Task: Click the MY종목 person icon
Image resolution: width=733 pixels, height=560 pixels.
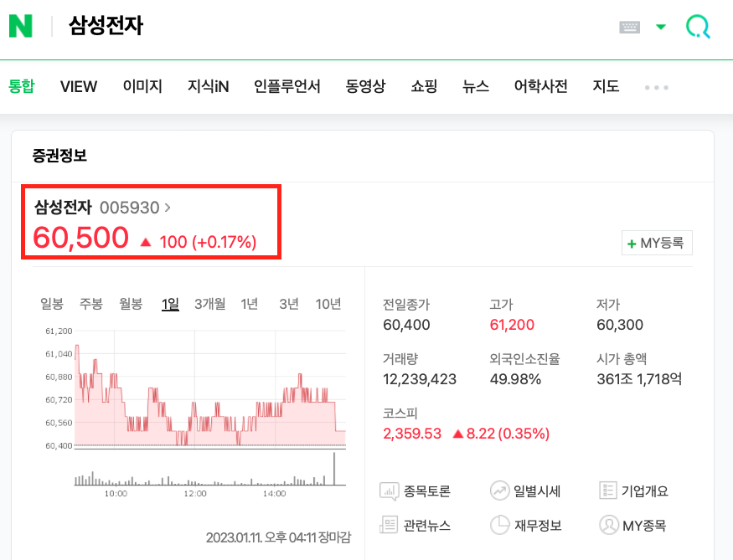Action: (609, 525)
